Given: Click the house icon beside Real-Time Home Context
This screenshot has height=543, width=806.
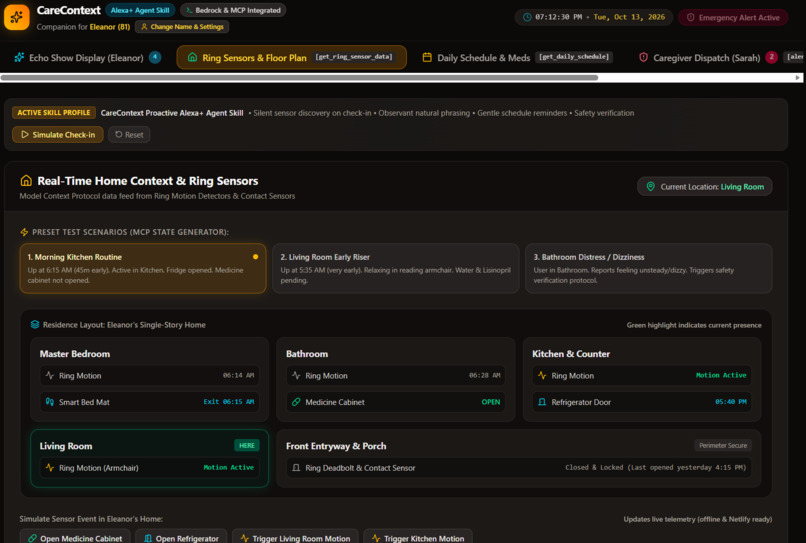Looking at the screenshot, I should click(26, 180).
